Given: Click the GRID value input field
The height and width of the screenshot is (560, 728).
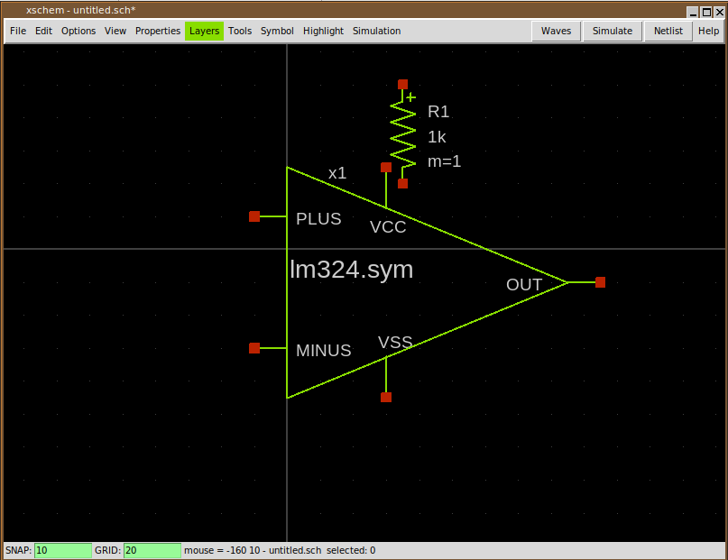Looking at the screenshot, I should coord(152,550).
